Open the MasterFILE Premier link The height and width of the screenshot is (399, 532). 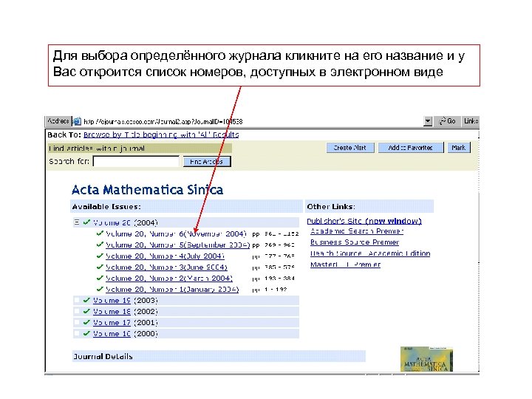[x=345, y=265]
